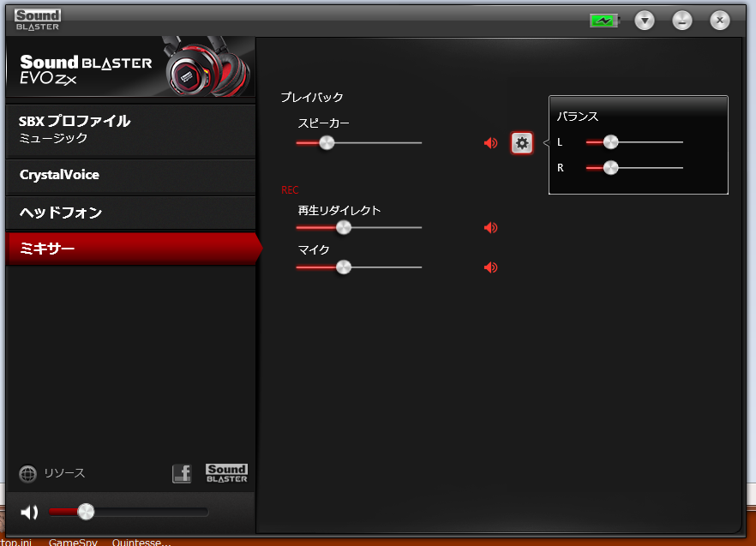This screenshot has height=546, width=756.
Task: Click the マイク volume slider
Action: pyautogui.click(x=358, y=267)
